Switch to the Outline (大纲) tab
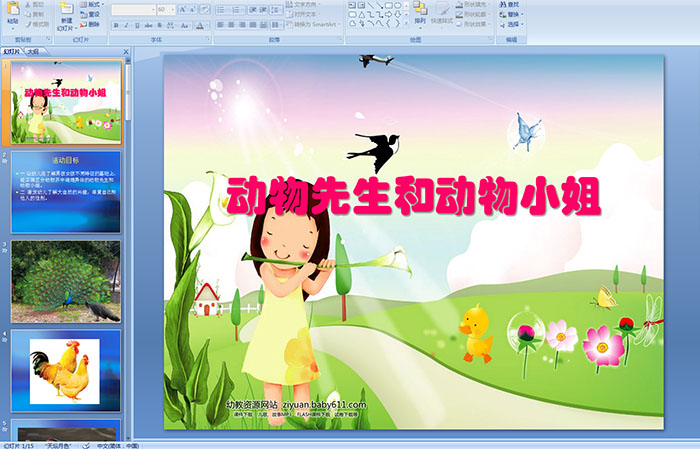This screenshot has width=700, height=449. (33, 50)
